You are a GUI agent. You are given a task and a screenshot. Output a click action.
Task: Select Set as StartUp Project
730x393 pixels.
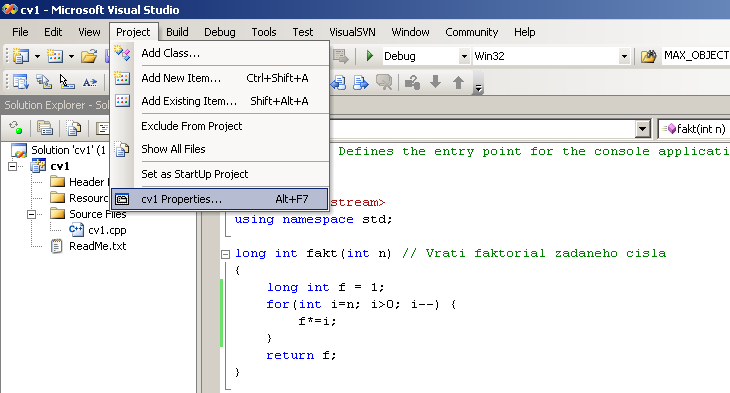coord(220,174)
